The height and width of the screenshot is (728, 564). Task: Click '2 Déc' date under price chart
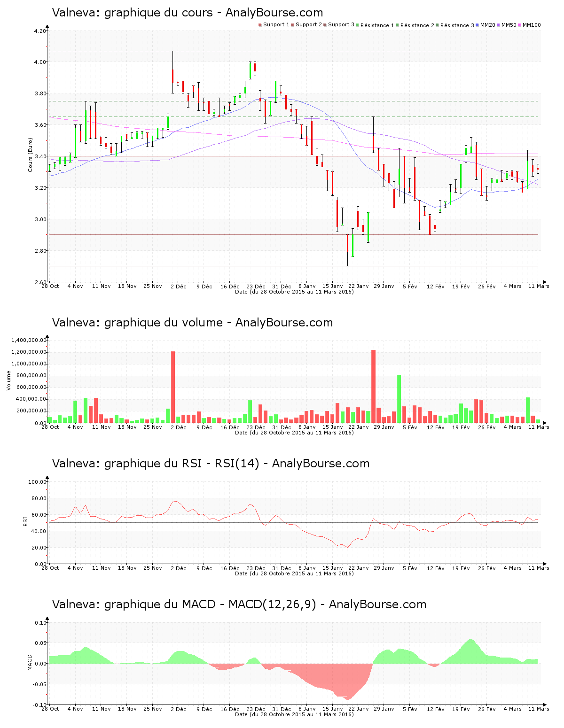point(179,286)
